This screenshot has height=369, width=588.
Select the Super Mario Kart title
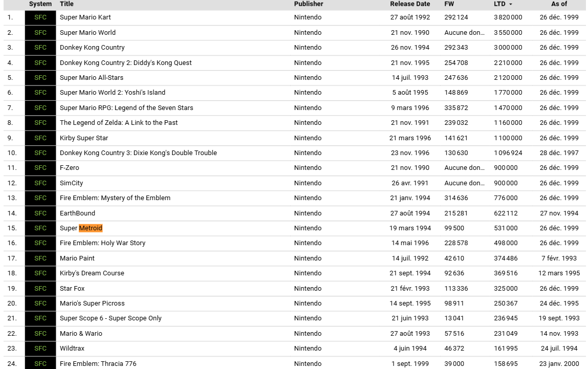pos(85,17)
